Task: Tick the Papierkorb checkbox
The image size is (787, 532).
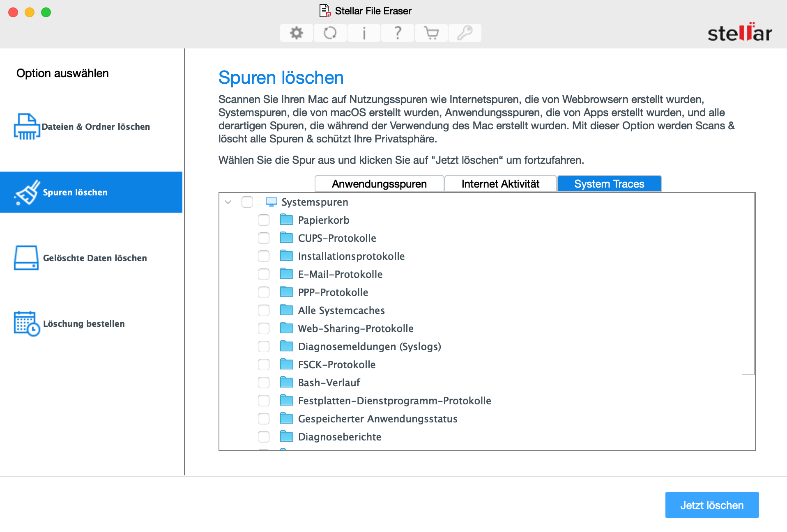Action: coord(264,220)
